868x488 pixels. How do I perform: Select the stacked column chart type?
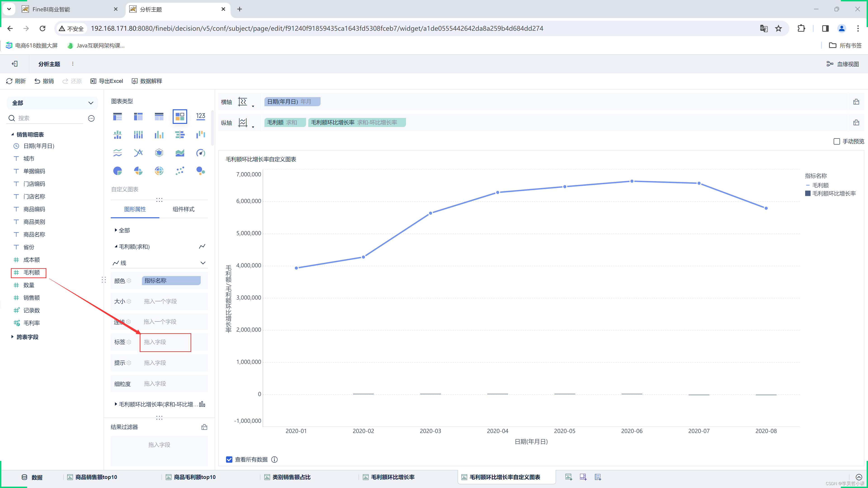[x=138, y=135]
